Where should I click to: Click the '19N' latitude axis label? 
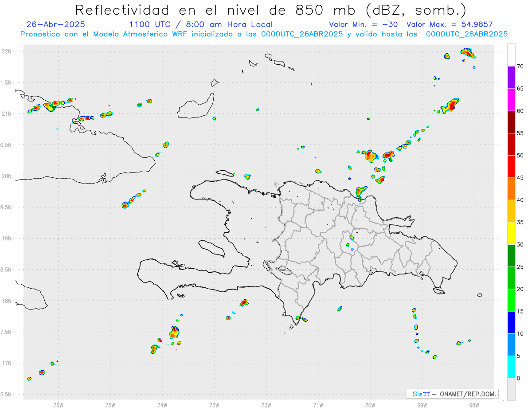tap(8, 239)
